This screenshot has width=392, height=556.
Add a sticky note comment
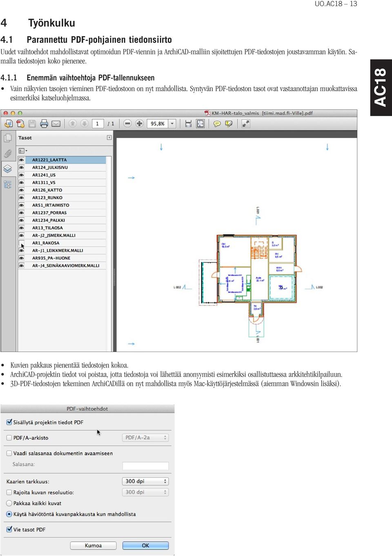coord(217,123)
